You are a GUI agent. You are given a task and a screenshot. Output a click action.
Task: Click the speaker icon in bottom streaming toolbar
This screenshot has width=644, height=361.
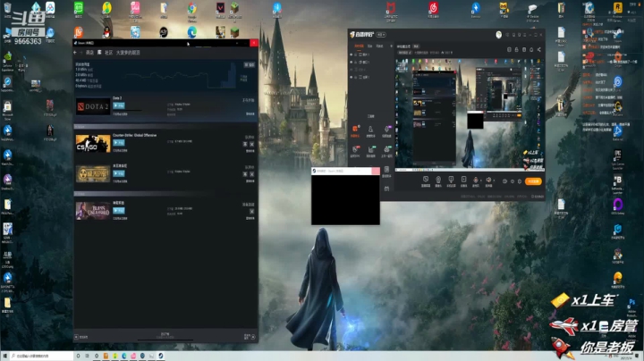coord(488,180)
